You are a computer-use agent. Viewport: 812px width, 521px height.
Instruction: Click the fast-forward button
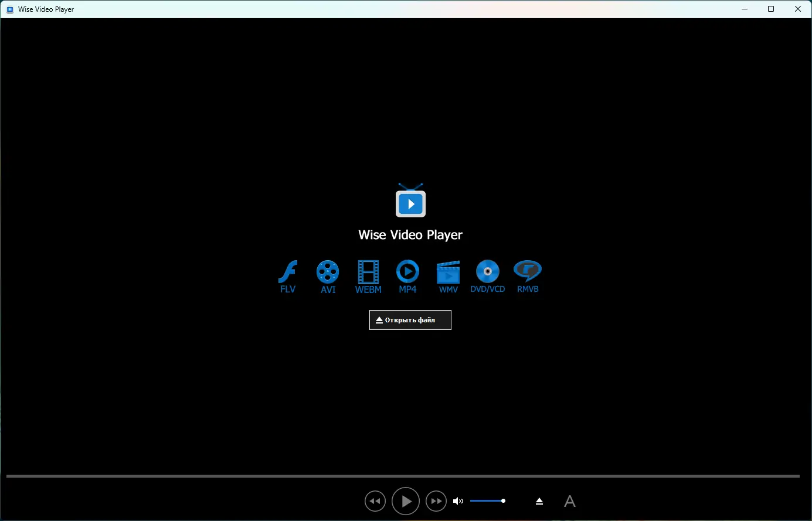tap(436, 501)
